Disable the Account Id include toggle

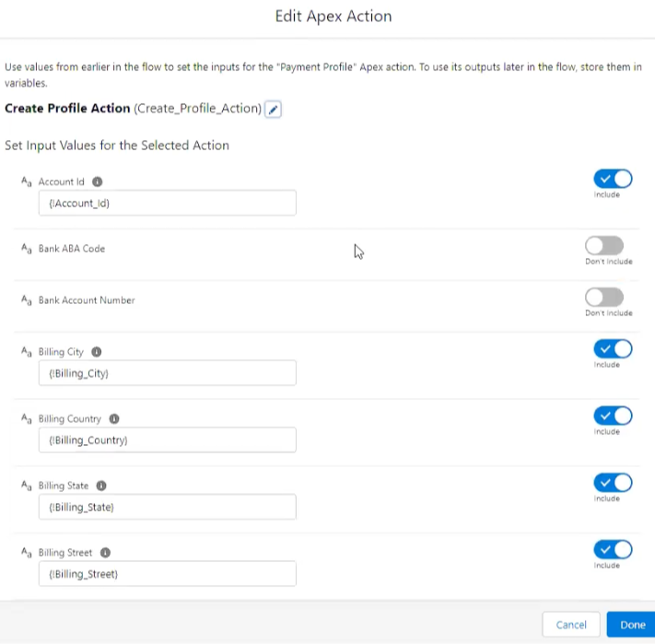613,179
